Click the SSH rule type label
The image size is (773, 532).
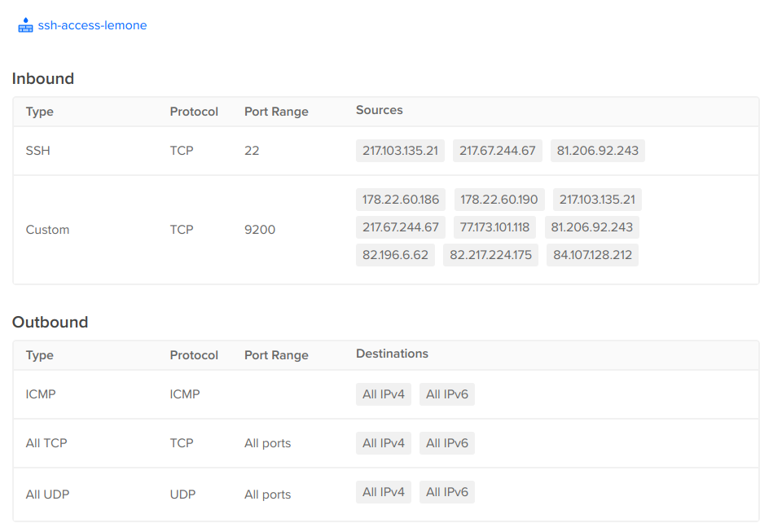click(x=36, y=150)
